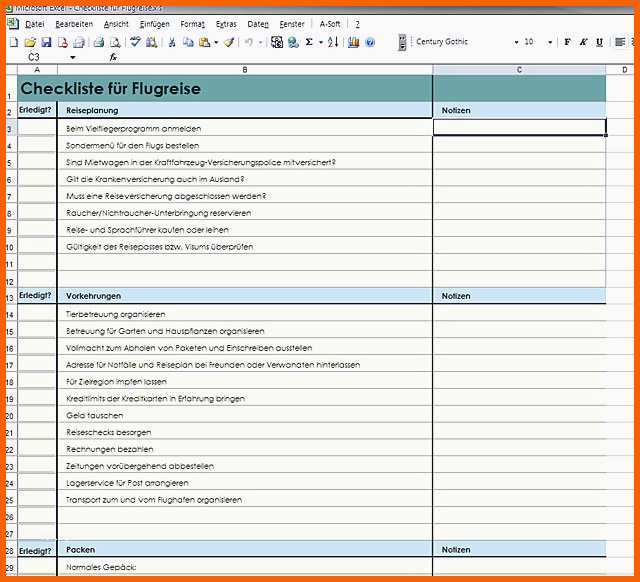
Task: Toggle bold formatting with the F button
Action: [x=567, y=43]
